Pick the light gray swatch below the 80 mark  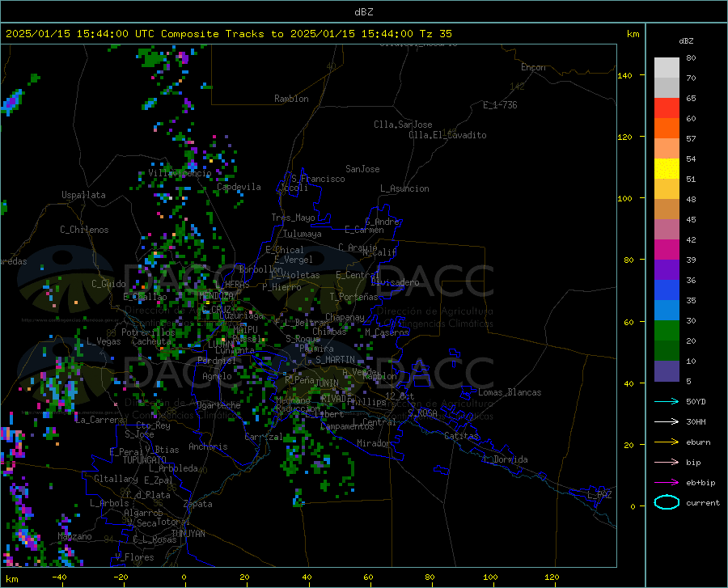667,68
